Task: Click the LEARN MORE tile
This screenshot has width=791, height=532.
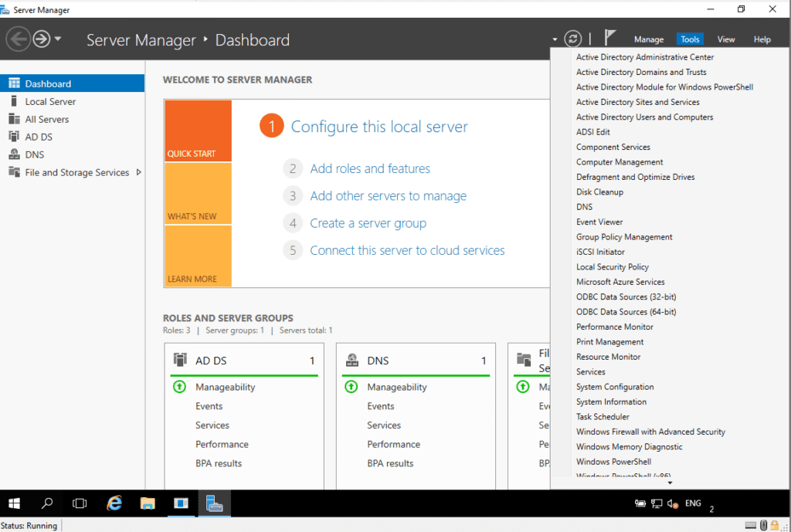Action: (x=198, y=256)
